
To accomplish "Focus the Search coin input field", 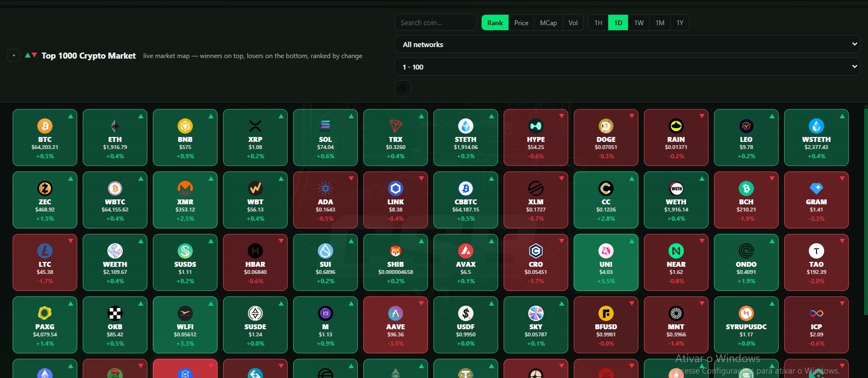I will click(436, 22).
